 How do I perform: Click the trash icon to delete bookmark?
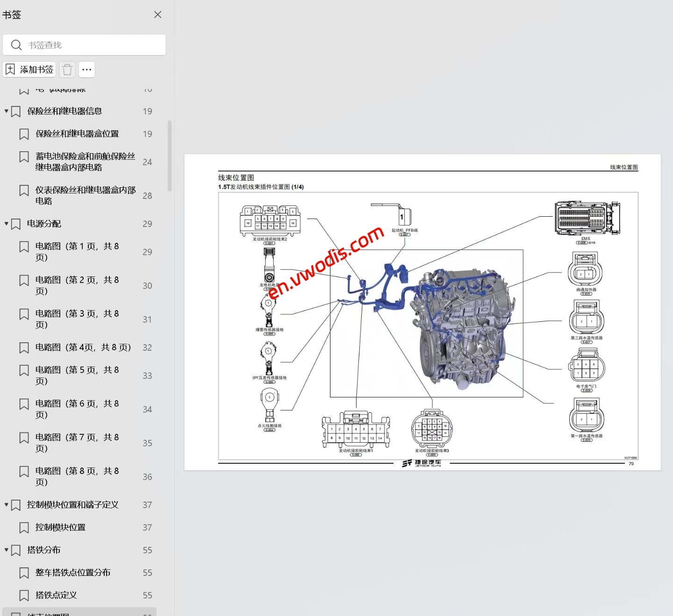click(x=67, y=69)
